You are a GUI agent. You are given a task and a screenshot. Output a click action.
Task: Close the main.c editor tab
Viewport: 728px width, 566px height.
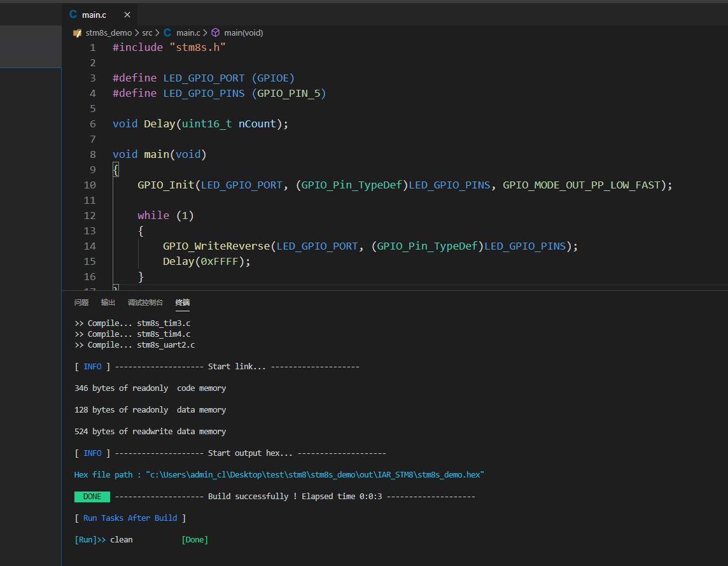coord(127,15)
